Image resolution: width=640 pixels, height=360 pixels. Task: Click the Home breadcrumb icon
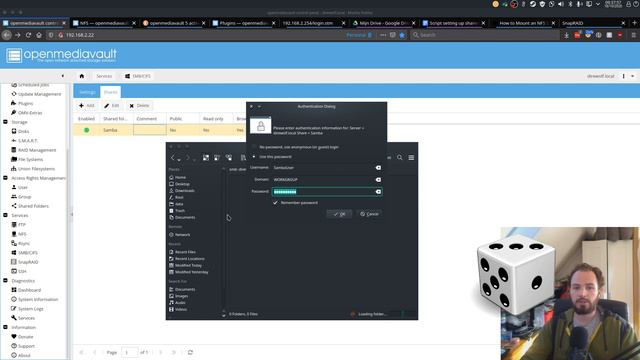82,76
